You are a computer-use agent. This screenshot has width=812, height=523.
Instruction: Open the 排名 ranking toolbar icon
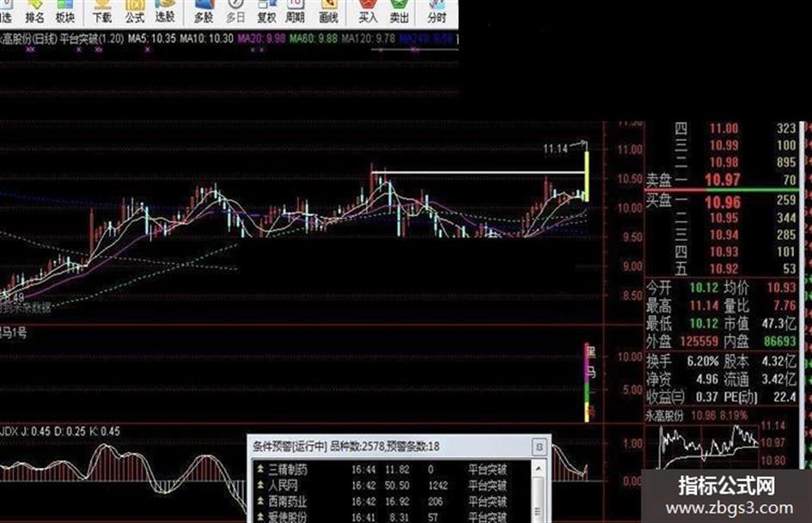[x=34, y=12]
